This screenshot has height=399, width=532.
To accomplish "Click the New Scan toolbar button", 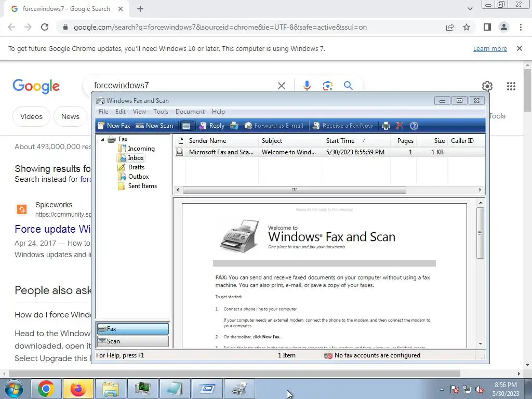I will [x=154, y=126].
